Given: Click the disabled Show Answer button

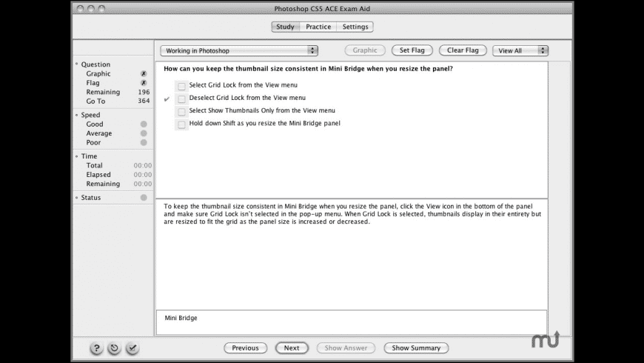Looking at the screenshot, I should (x=346, y=347).
